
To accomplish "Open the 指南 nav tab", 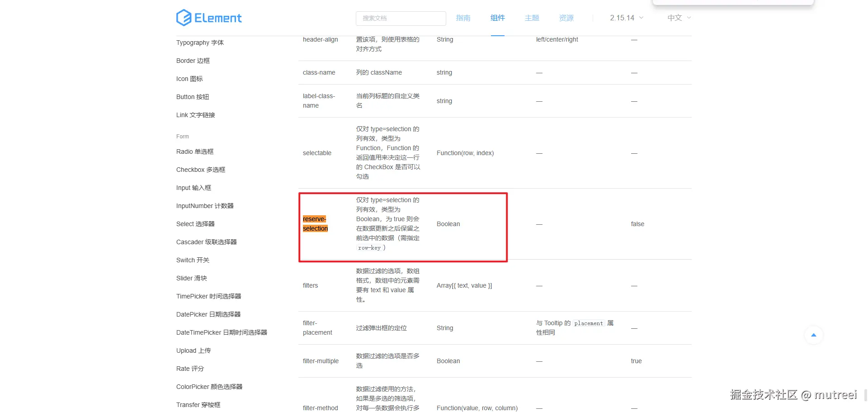I will tap(463, 18).
